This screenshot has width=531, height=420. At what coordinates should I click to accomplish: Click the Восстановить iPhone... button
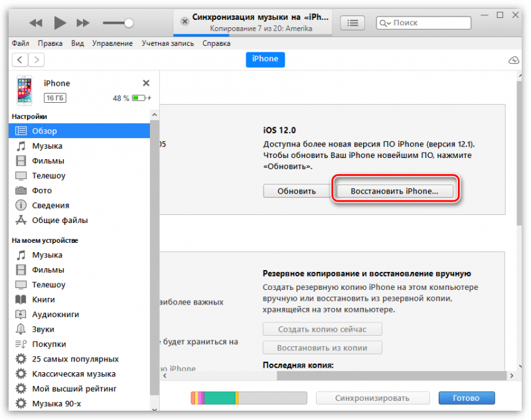(x=394, y=191)
